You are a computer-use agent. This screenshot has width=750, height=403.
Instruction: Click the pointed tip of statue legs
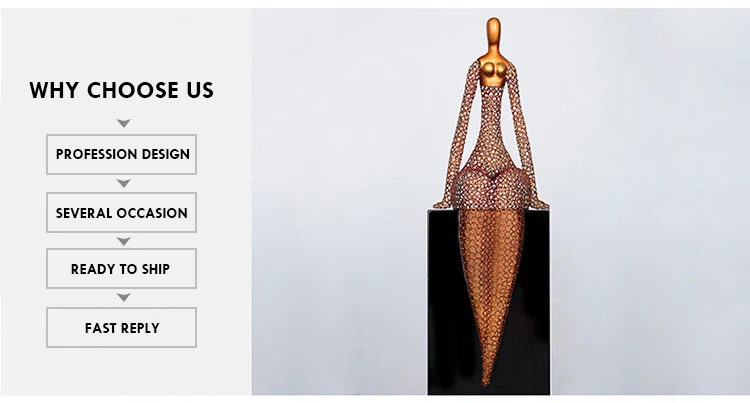click(486, 380)
